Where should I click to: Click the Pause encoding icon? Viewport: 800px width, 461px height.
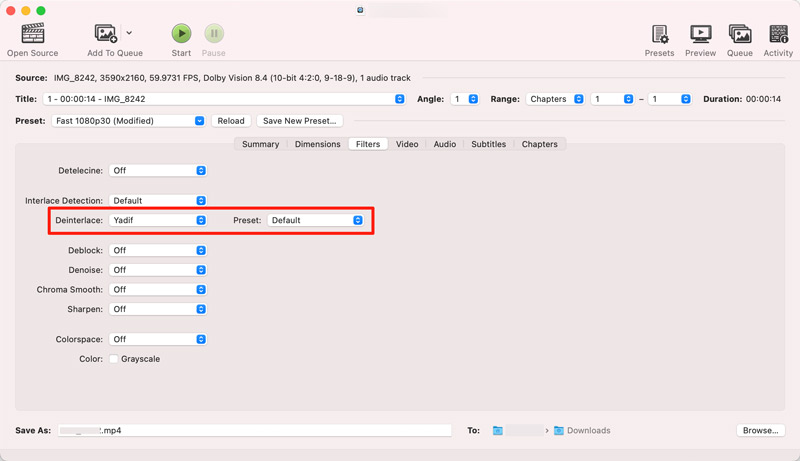[x=213, y=35]
